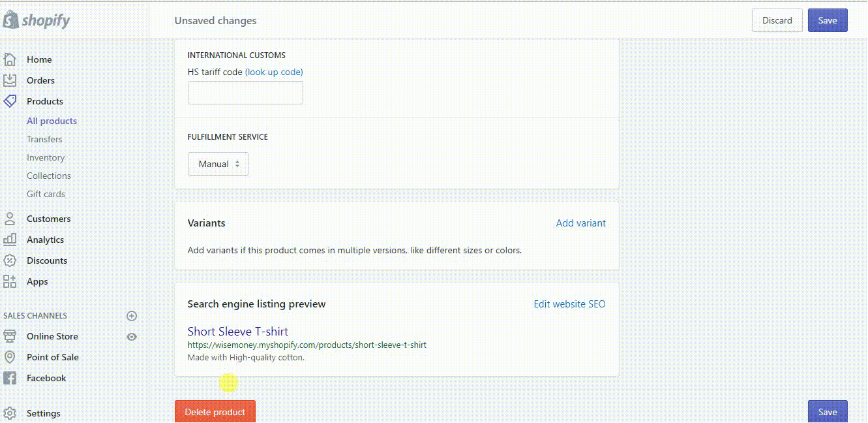Click the Online Store storefront icon

coord(10,336)
